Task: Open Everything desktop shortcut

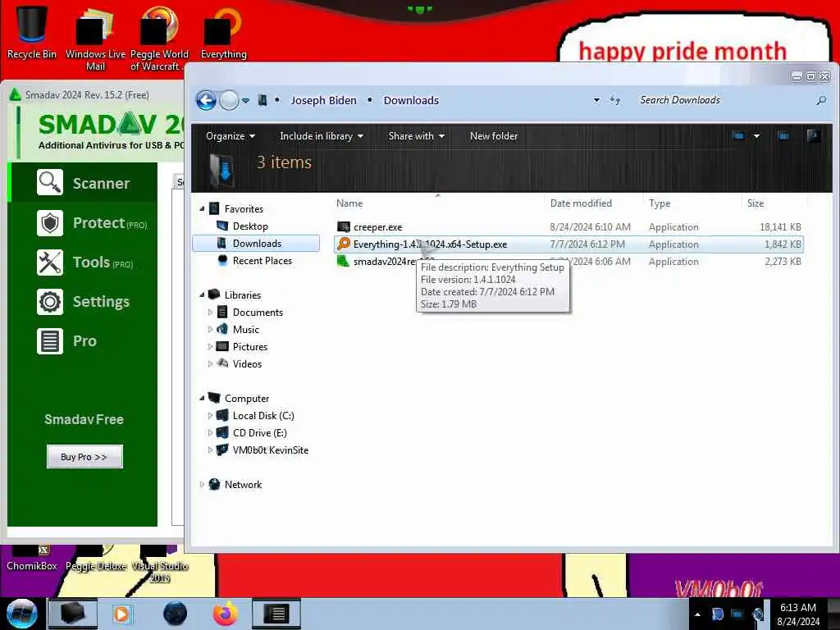Action: point(223,32)
